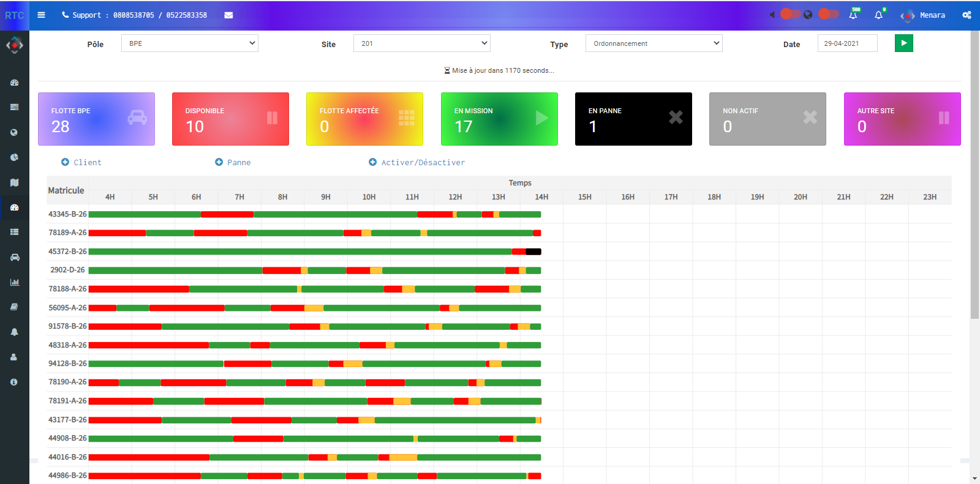Open the list view icon in sidebar

click(x=14, y=232)
